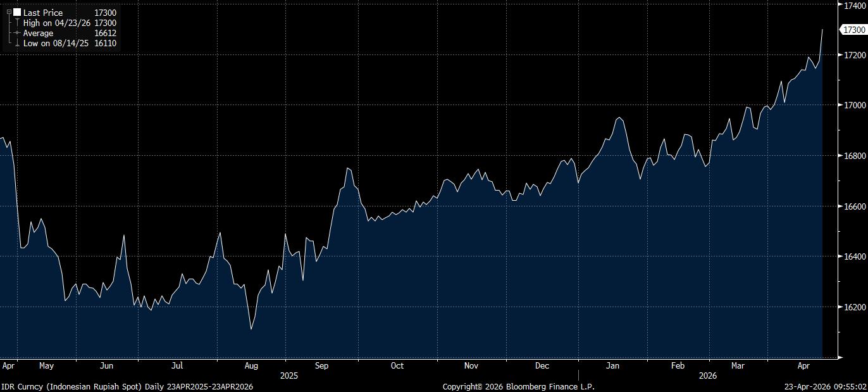
Task: Click the 17300 current price tag on axis
Action: (852, 30)
